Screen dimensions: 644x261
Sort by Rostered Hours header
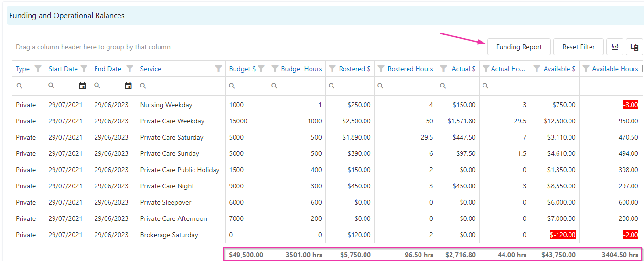point(410,69)
